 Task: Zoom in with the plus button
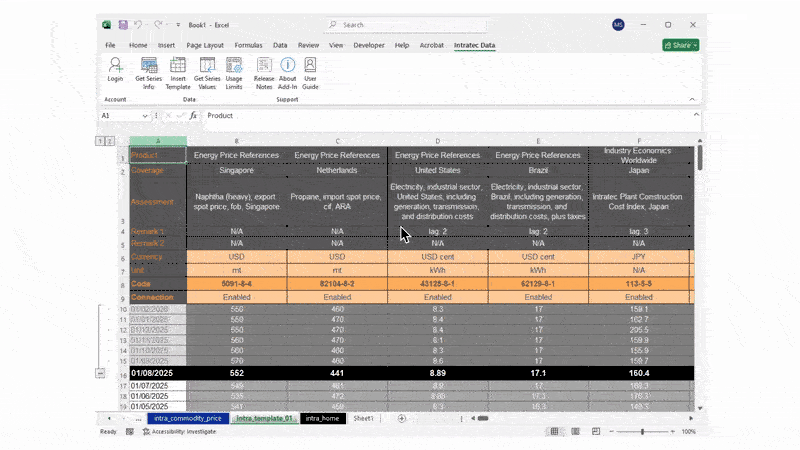[x=672, y=432]
